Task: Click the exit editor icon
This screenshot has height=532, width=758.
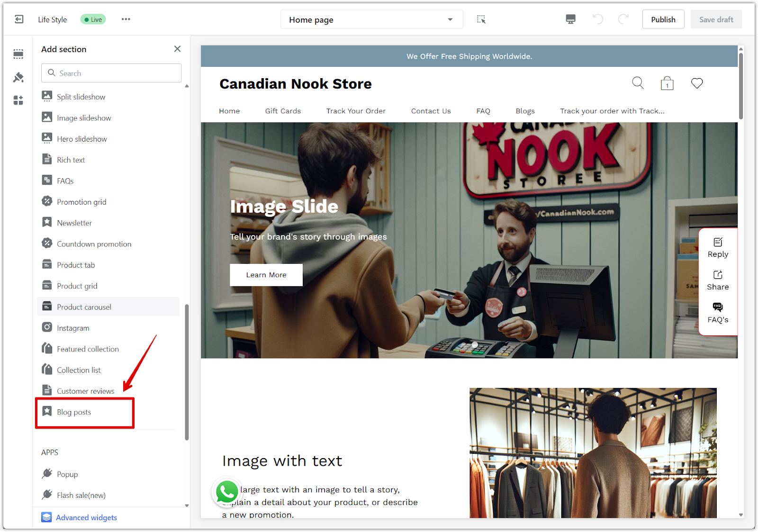Action: (19, 19)
